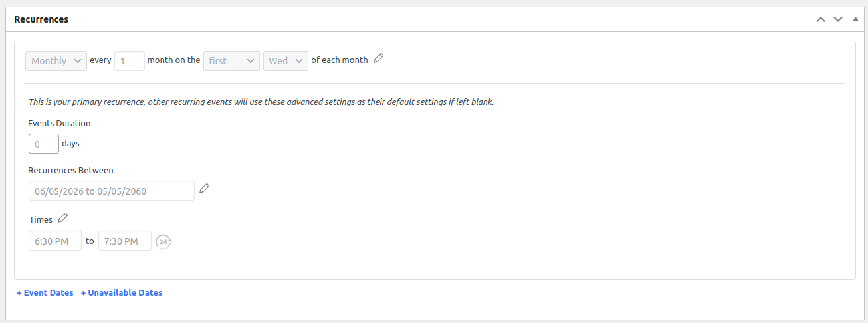Collapse the Recurrences panel using triangle toggle
868x323 pixels.
pyautogui.click(x=855, y=19)
